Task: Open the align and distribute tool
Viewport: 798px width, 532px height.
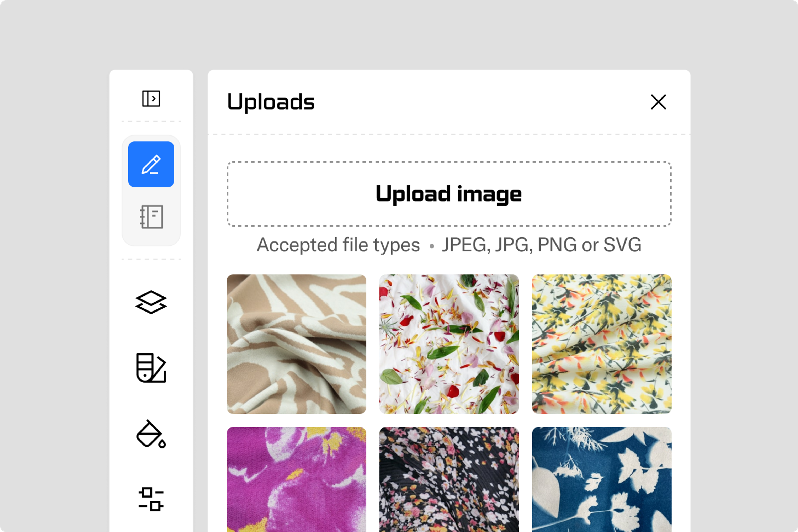Action: pos(151,499)
